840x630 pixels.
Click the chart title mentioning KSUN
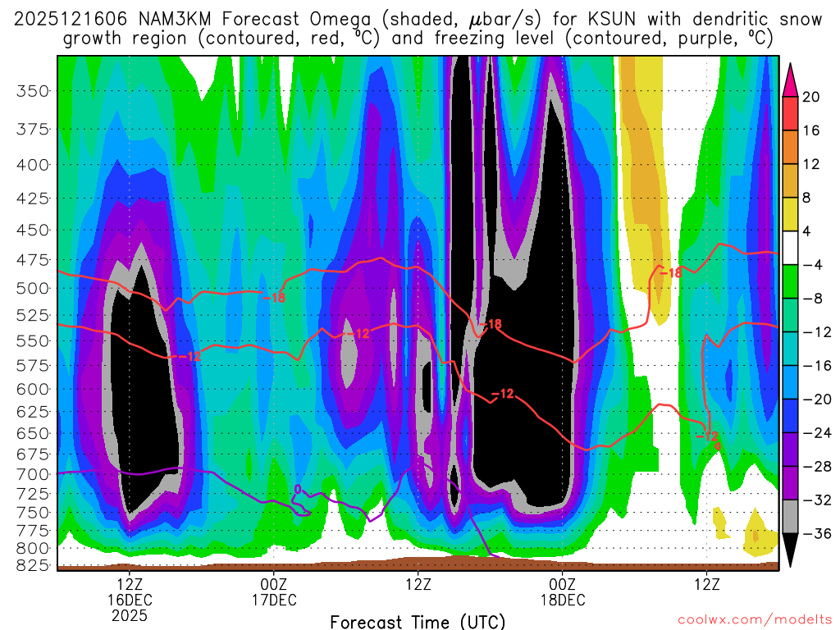click(418, 29)
